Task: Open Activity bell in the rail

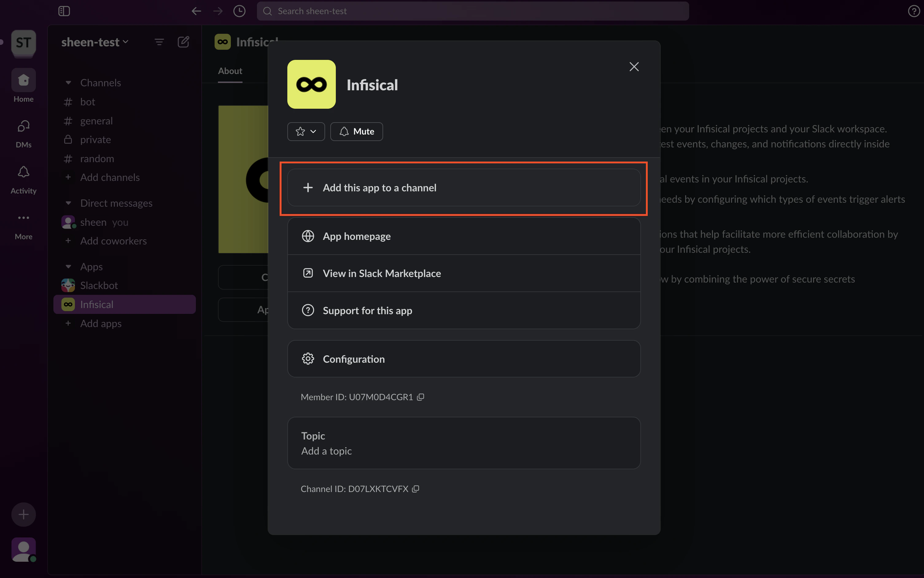Action: pos(24,179)
